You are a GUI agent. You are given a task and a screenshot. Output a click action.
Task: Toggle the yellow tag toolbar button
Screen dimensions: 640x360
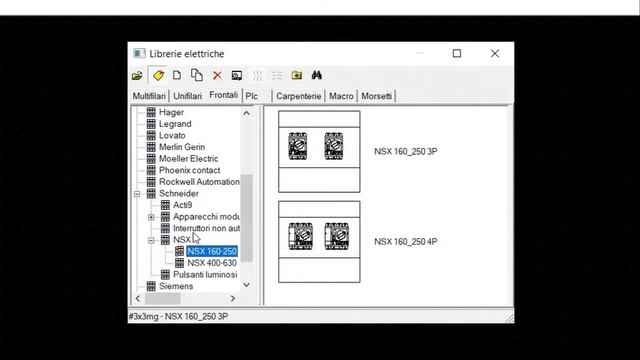pyautogui.click(x=158, y=75)
